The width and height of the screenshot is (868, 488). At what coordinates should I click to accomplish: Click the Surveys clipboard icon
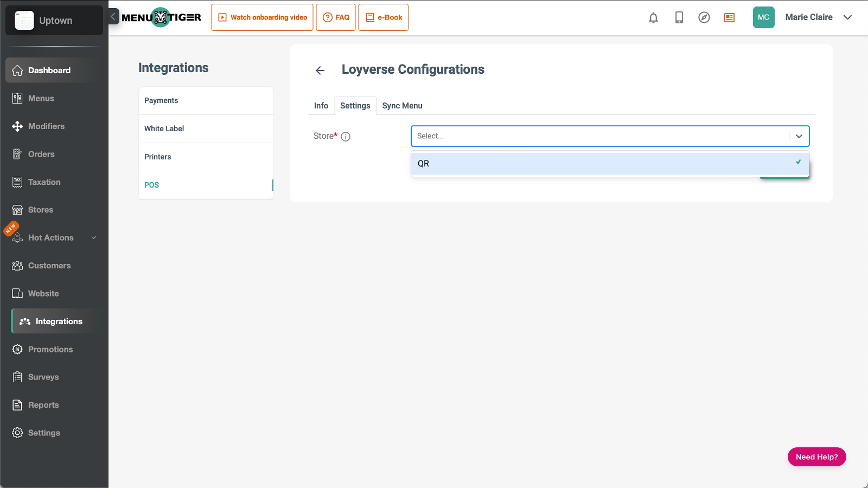click(x=17, y=377)
